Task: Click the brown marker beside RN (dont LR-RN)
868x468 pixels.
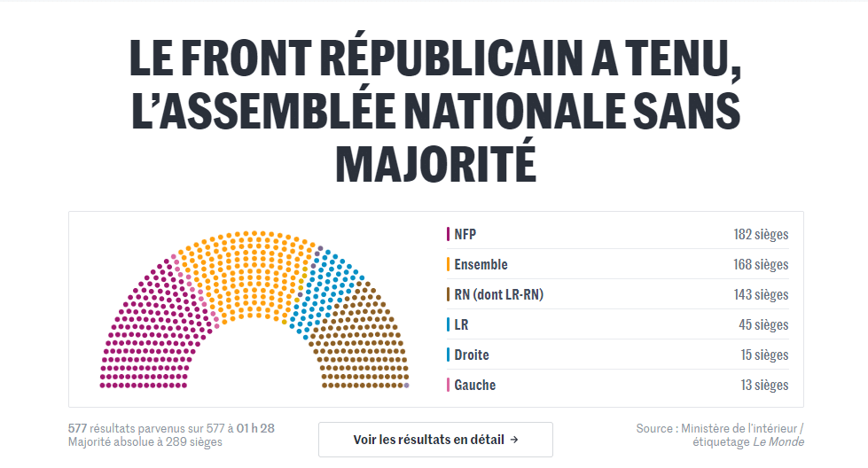Action: pos(448,294)
